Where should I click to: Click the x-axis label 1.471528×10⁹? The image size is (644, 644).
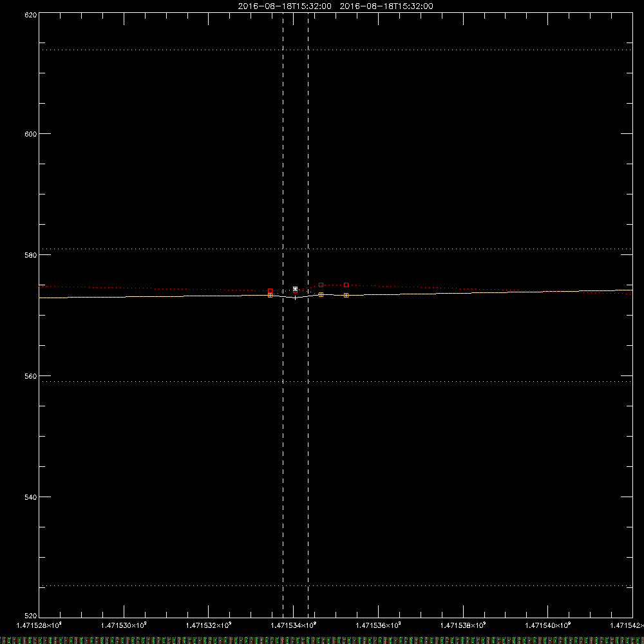[39, 625]
